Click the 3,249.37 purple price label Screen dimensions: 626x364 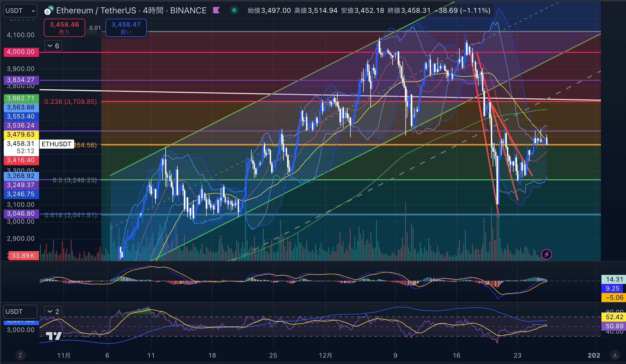tap(21, 185)
